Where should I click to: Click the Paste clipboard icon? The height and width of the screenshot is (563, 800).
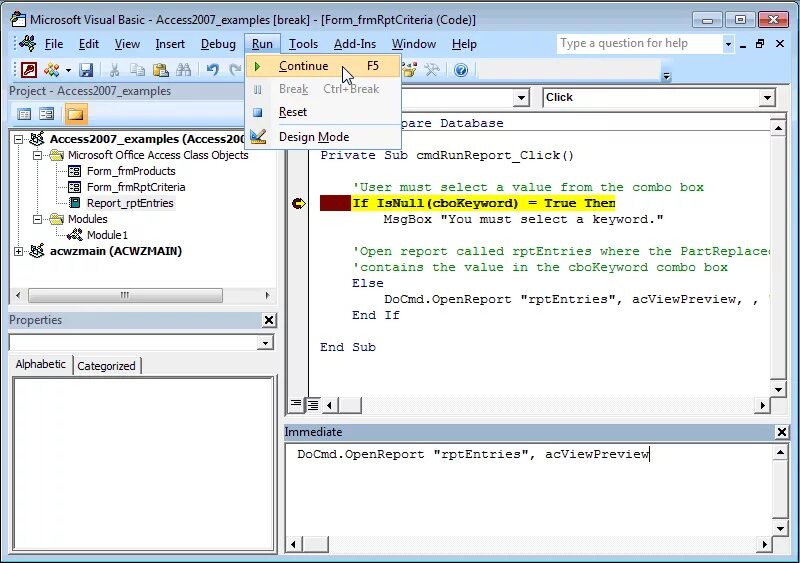pyautogui.click(x=161, y=69)
